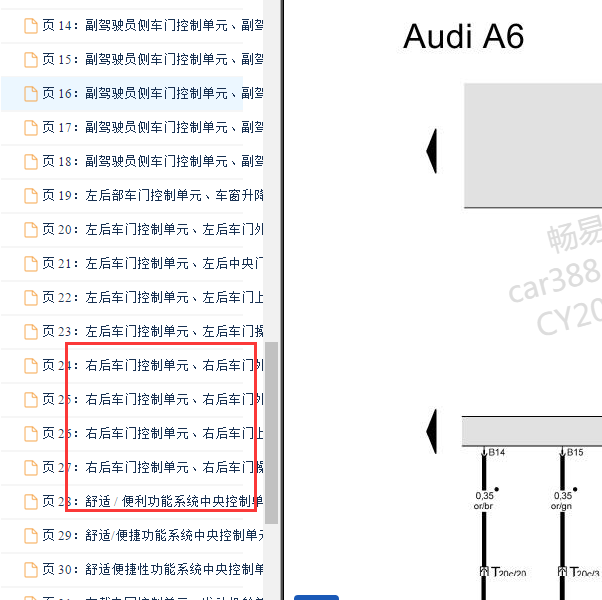
Task: Click the Audi A6 diagram title
Action: click(x=463, y=36)
